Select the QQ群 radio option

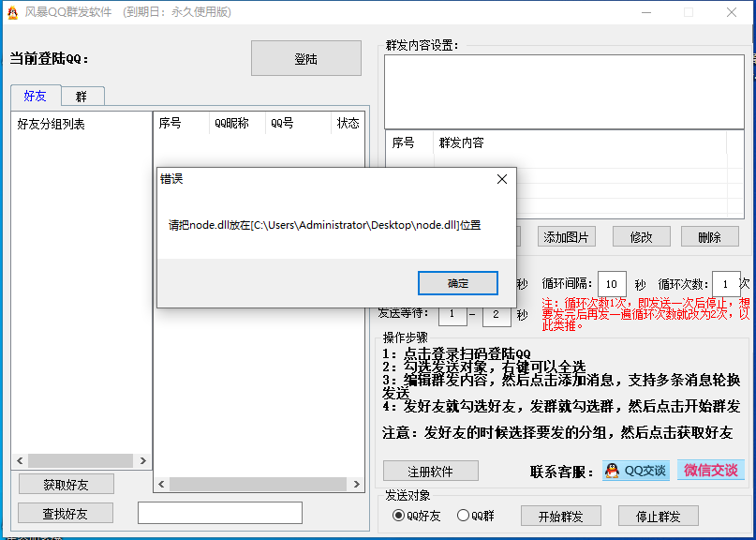click(x=475, y=516)
